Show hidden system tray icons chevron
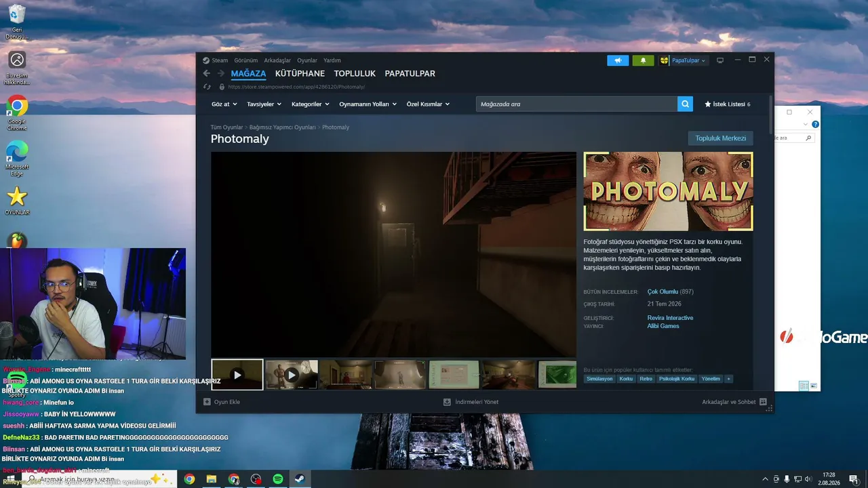This screenshot has width=868, height=488. (766, 479)
